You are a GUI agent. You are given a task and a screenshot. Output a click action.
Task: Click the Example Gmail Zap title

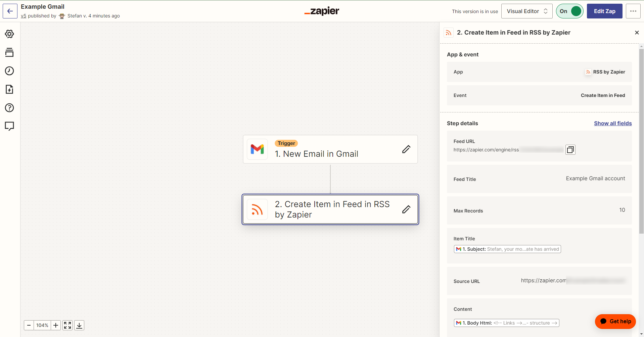click(43, 7)
